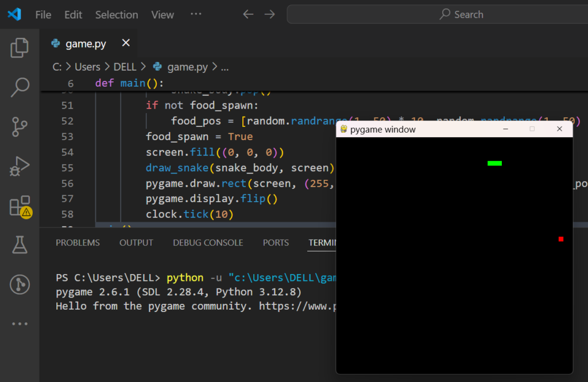This screenshot has height=382, width=588.
Task: Click line number 51 in gutter
Action: tap(67, 106)
